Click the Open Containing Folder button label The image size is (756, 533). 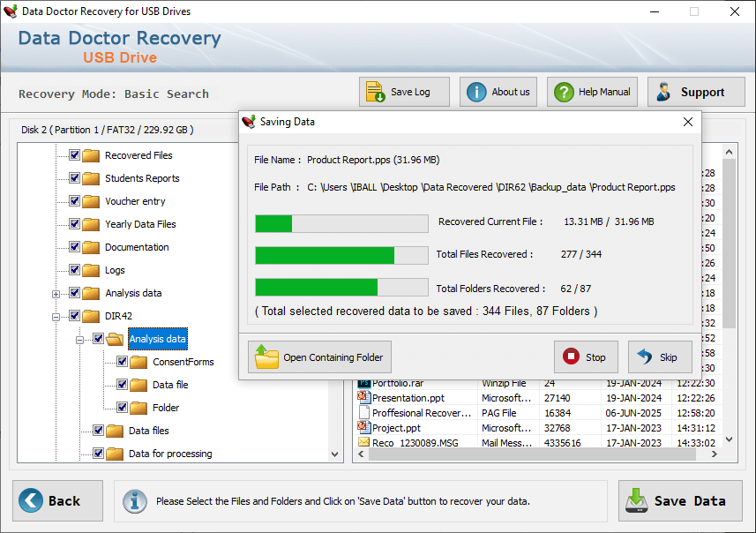333,357
